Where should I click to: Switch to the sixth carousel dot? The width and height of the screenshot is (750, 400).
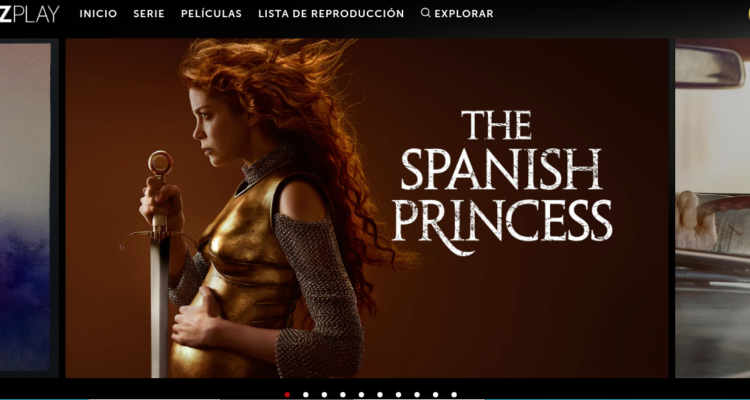[380, 395]
